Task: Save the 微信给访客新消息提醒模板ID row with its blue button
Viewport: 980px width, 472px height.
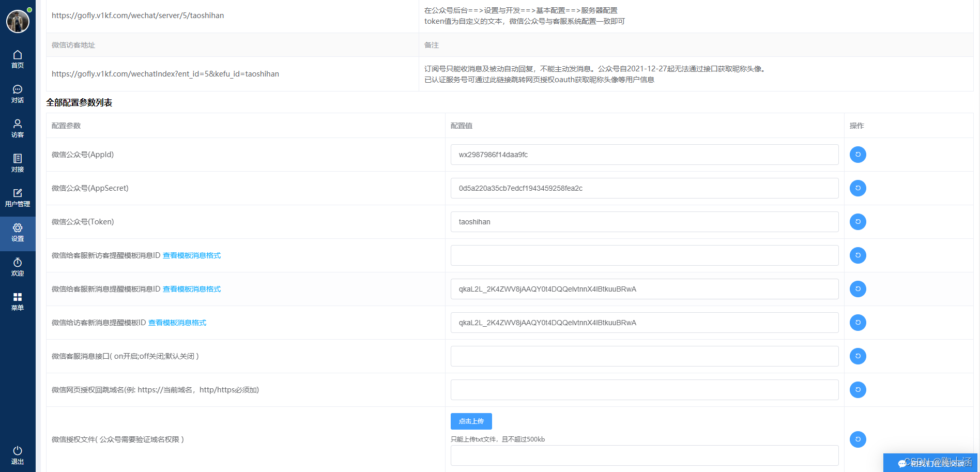Action: click(x=858, y=323)
